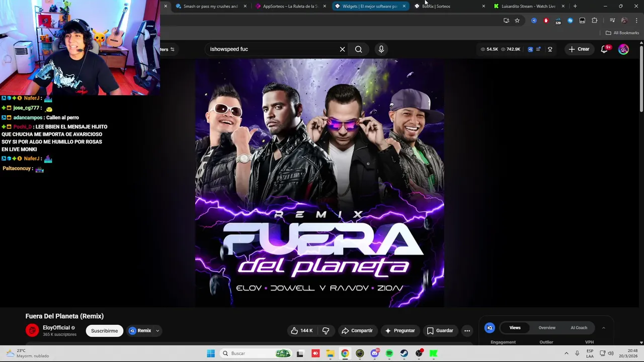This screenshot has width=644, height=362.
Task: Open the red hand blocker extension
Action: click(x=546, y=21)
